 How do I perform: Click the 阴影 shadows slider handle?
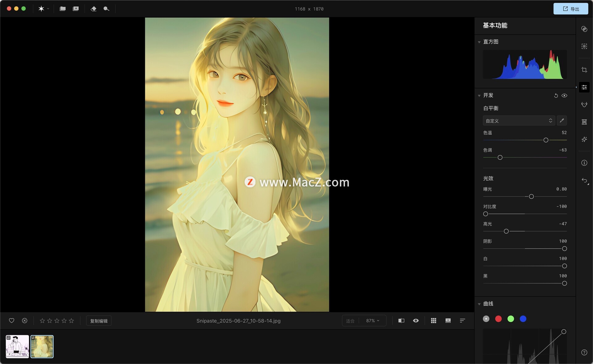click(564, 249)
